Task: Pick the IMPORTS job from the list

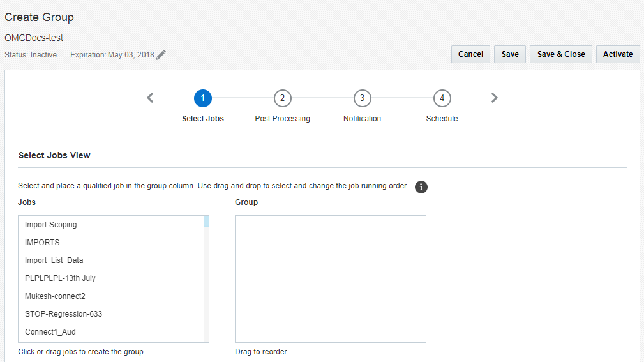Action: (x=42, y=243)
